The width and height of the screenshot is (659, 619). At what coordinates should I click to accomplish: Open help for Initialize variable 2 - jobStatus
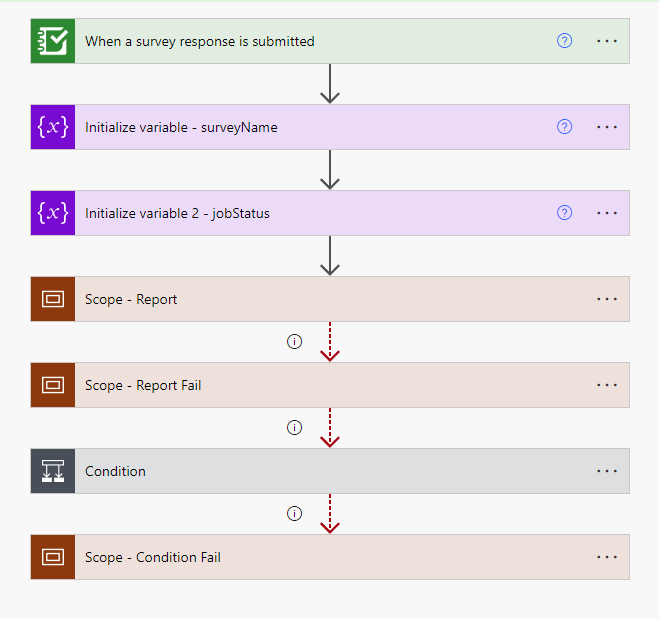pyautogui.click(x=564, y=213)
